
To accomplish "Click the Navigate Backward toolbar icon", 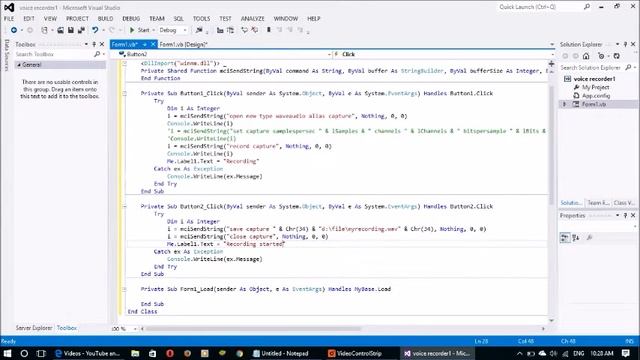I will [x=14, y=30].
